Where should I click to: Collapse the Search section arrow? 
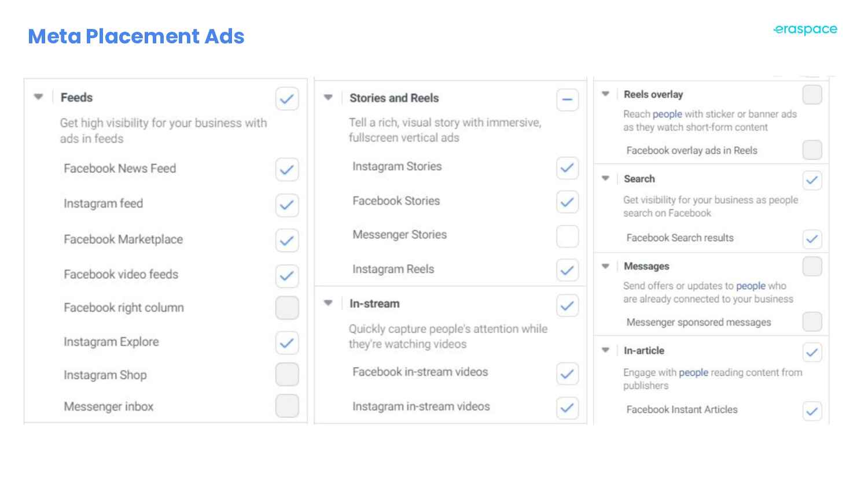(605, 178)
